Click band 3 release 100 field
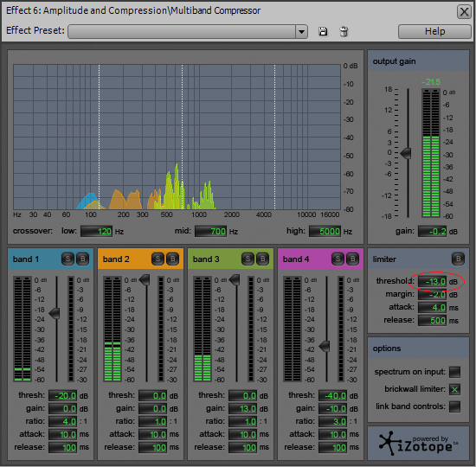The image size is (476, 467). (x=243, y=447)
